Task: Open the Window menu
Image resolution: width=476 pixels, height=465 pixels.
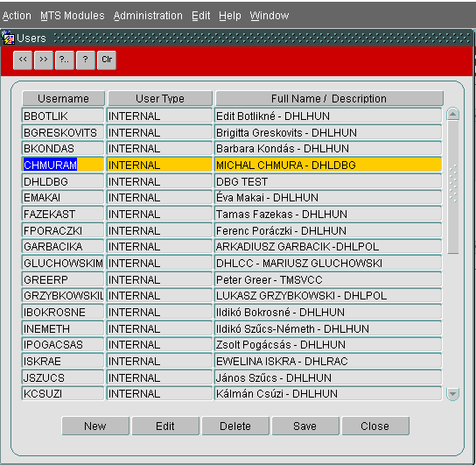Action: 269,16
